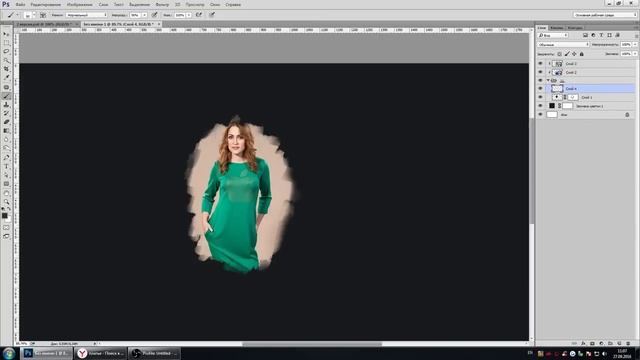Select the Pen tool
This screenshot has height=360, width=640.
point(6,158)
